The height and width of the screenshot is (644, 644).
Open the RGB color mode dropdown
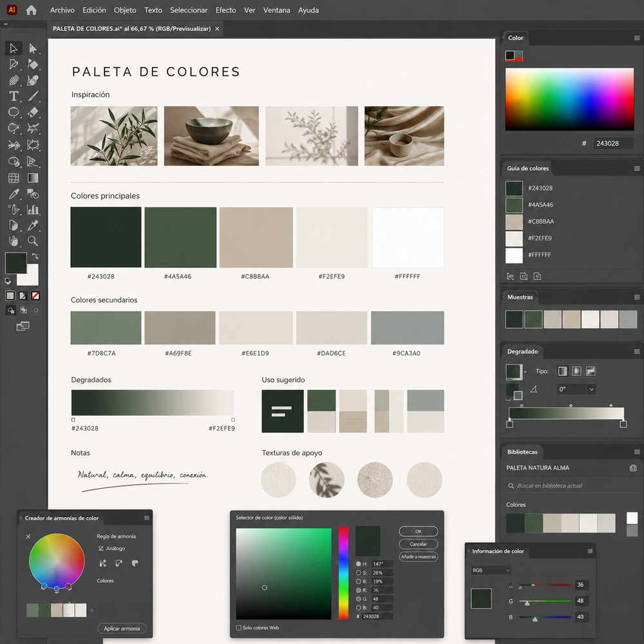click(x=491, y=570)
